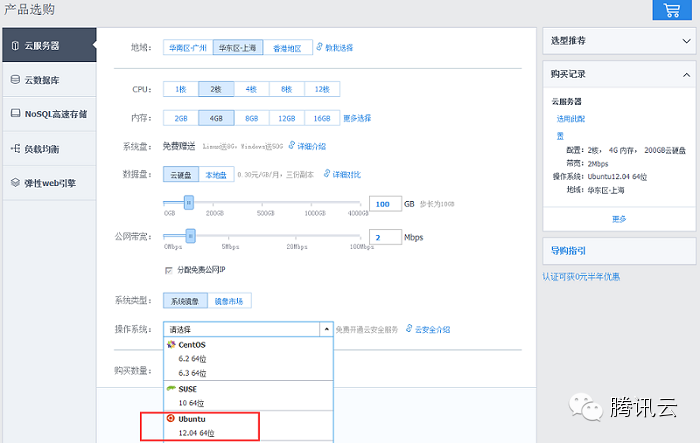The width and height of the screenshot is (700, 443).
Task: Pick 8GB memory
Action: [251, 118]
